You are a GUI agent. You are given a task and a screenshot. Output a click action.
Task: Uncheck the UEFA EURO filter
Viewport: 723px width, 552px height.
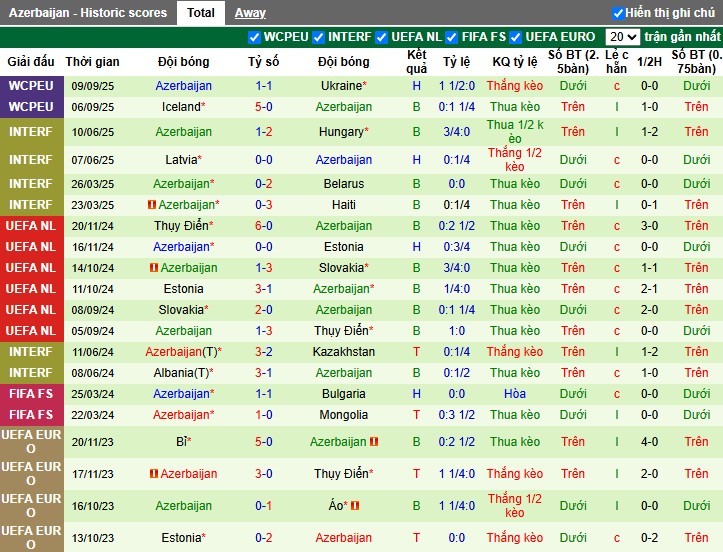pos(516,37)
